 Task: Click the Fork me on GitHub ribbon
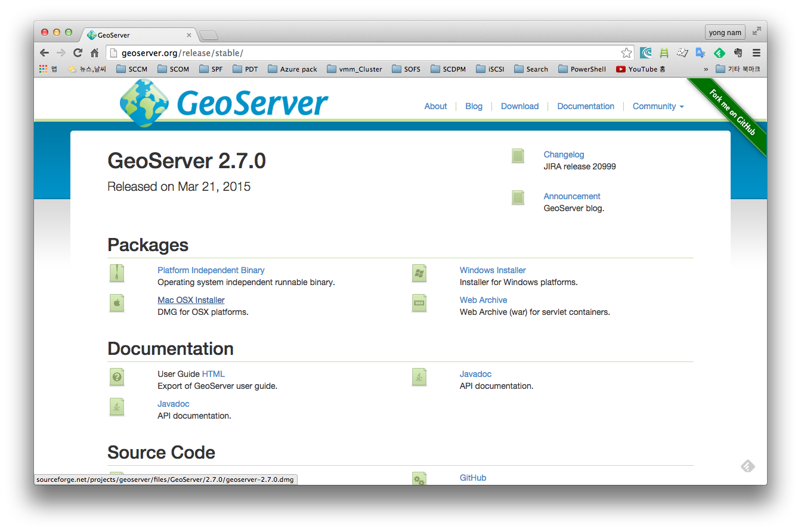[x=732, y=112]
